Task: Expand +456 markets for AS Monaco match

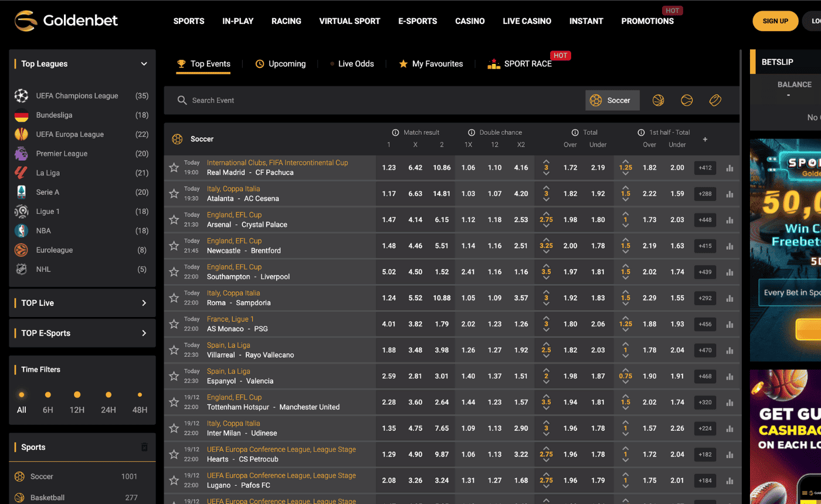Action: click(705, 324)
